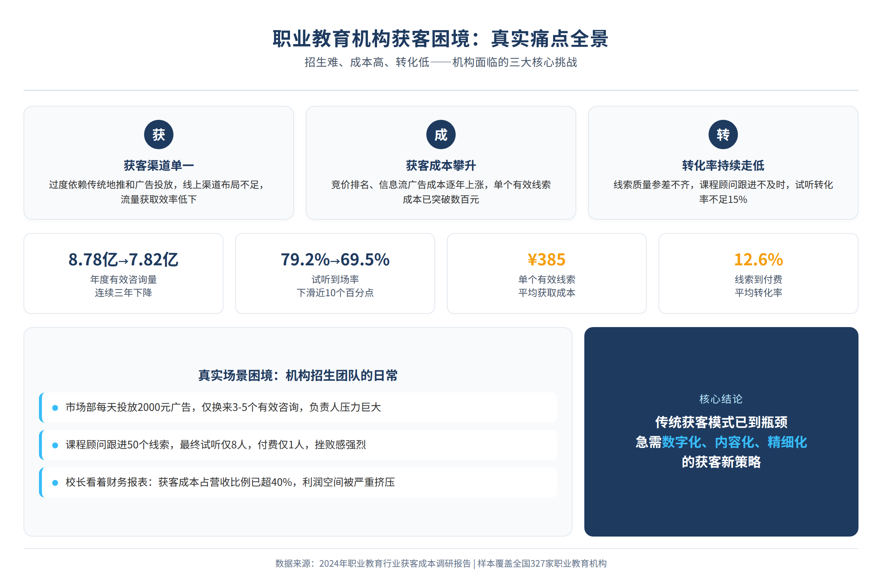The height and width of the screenshot is (588, 882).
Task: Click the 核心结论 label
Action: 721,399
